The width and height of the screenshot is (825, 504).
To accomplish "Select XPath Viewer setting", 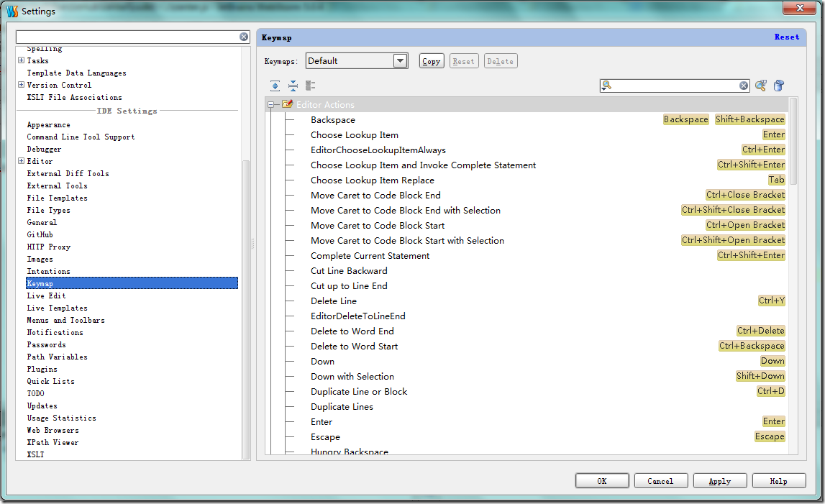I will coord(53,442).
